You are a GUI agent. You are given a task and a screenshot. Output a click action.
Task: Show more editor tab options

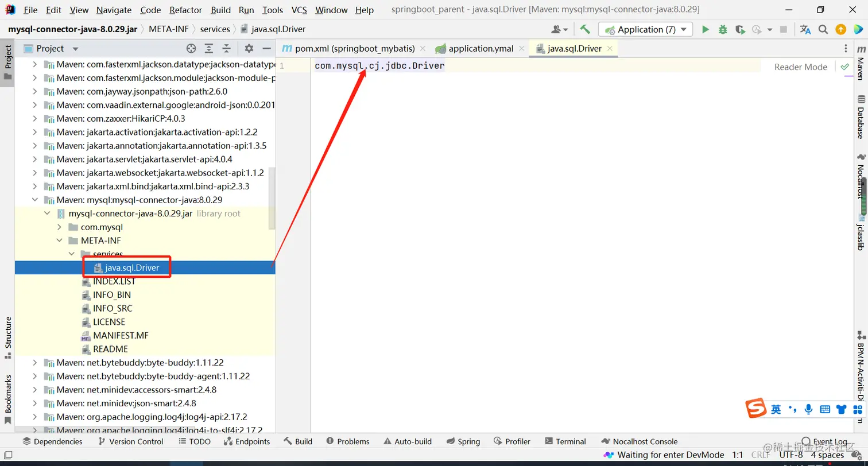point(846,49)
